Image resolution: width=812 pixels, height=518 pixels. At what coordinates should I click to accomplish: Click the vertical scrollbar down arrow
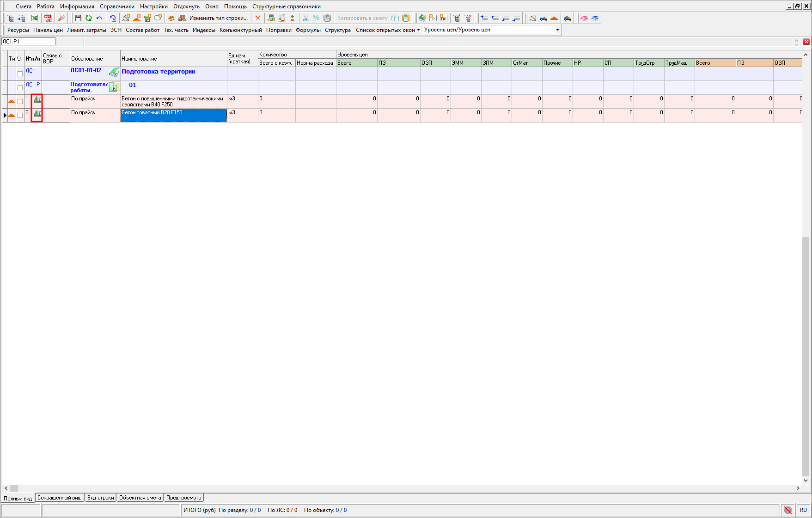pos(806,481)
